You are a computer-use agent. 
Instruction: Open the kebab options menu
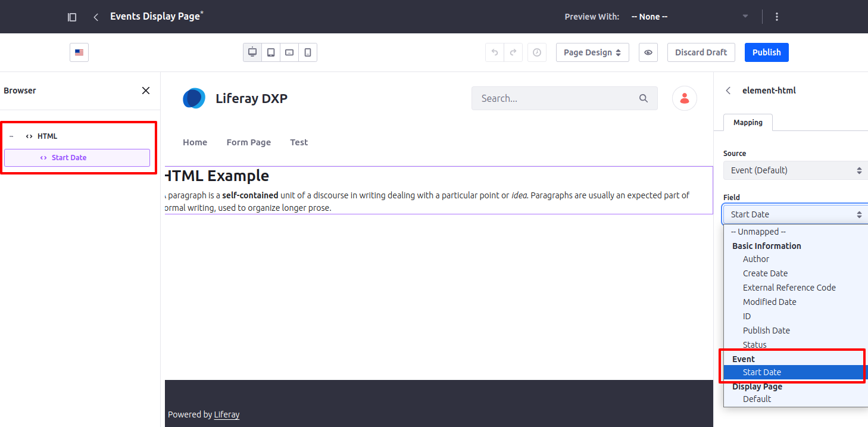click(777, 17)
